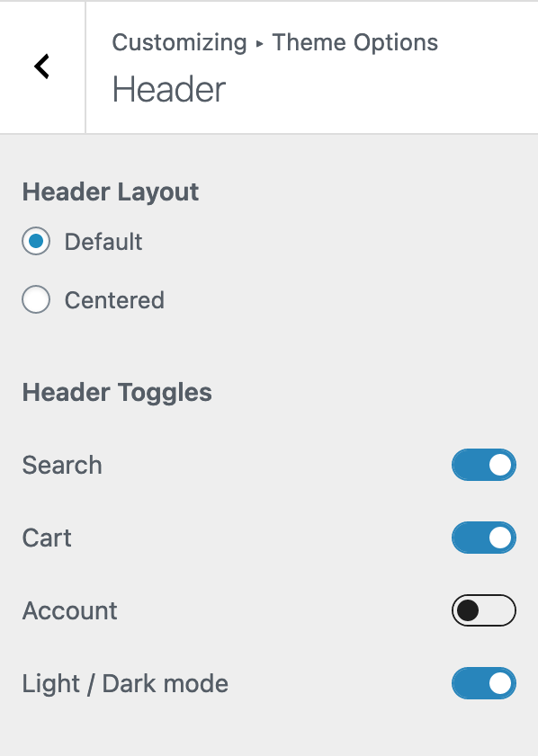Click the back arrow to return to Theme Options
Image resolution: width=538 pixels, height=756 pixels.
point(41,67)
